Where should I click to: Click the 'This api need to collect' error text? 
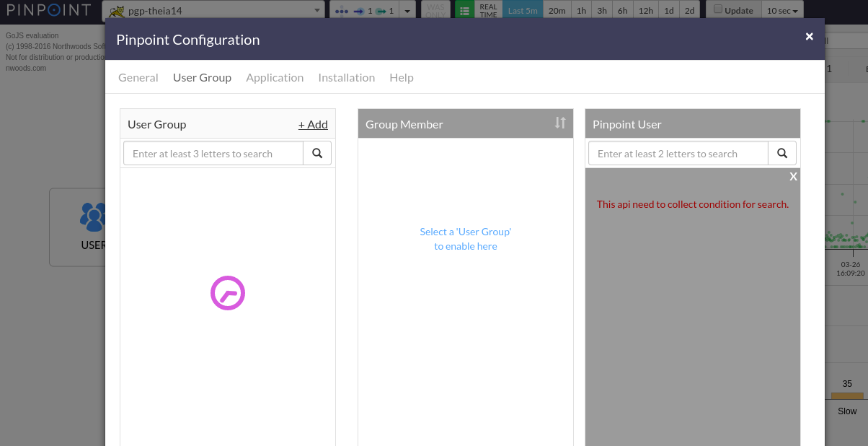(693, 204)
